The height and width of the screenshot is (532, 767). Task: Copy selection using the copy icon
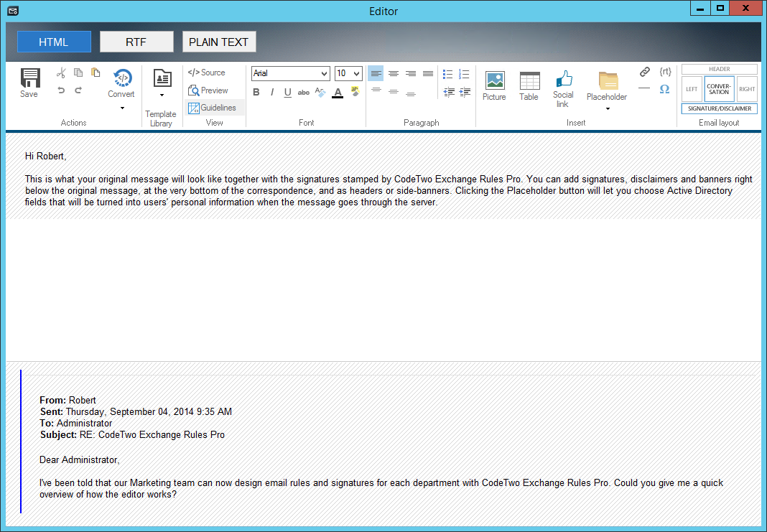point(78,73)
